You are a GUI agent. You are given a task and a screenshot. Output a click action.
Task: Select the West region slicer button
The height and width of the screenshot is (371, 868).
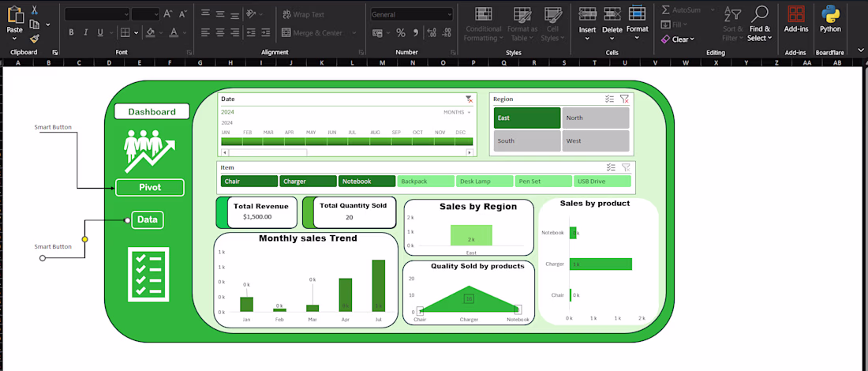(596, 141)
